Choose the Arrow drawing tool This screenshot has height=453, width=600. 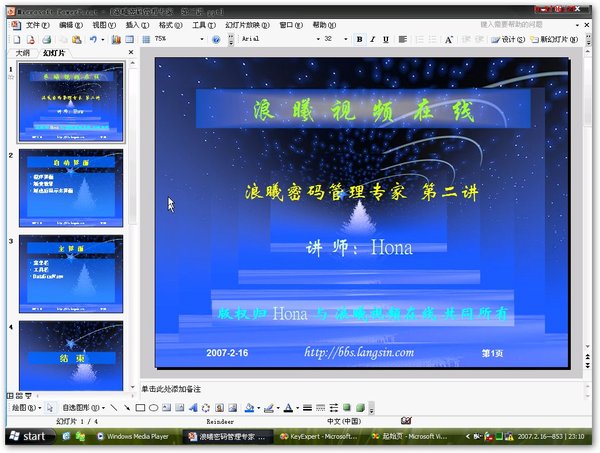pyautogui.click(x=126, y=408)
